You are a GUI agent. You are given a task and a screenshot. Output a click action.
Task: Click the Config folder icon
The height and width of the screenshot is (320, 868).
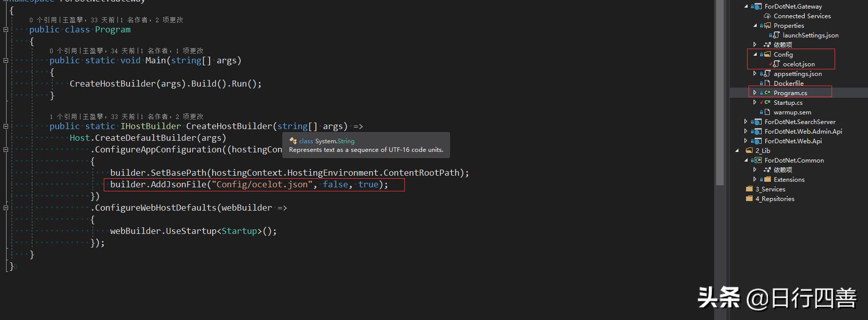pos(767,55)
